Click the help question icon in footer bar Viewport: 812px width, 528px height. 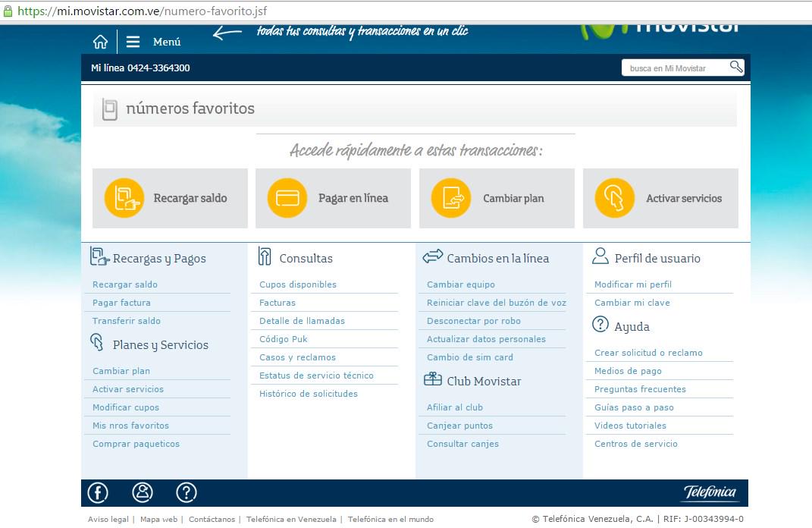(x=187, y=492)
